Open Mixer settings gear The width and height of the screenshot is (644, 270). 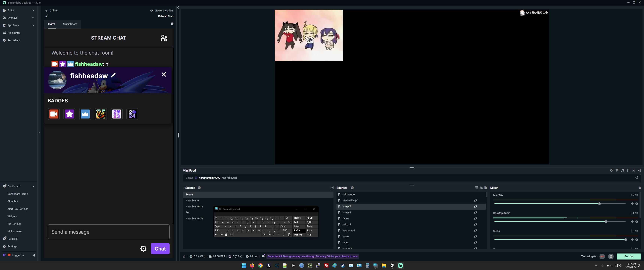pos(640,188)
